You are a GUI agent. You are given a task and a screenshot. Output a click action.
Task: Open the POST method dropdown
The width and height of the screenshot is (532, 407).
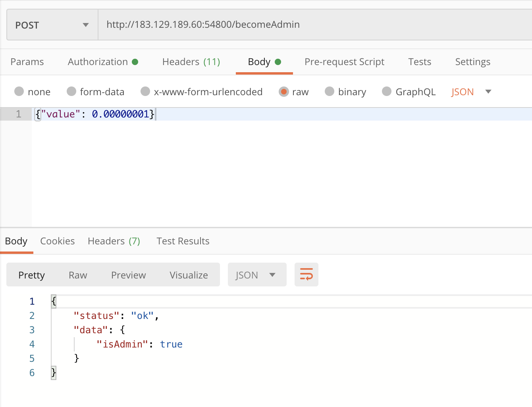pos(52,25)
